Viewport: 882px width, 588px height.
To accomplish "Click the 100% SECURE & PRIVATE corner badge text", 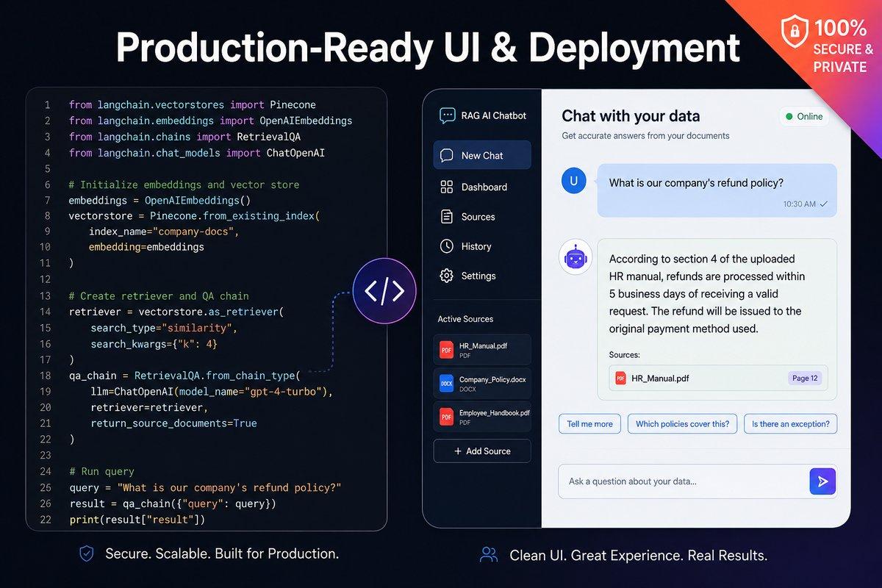I will [x=844, y=48].
